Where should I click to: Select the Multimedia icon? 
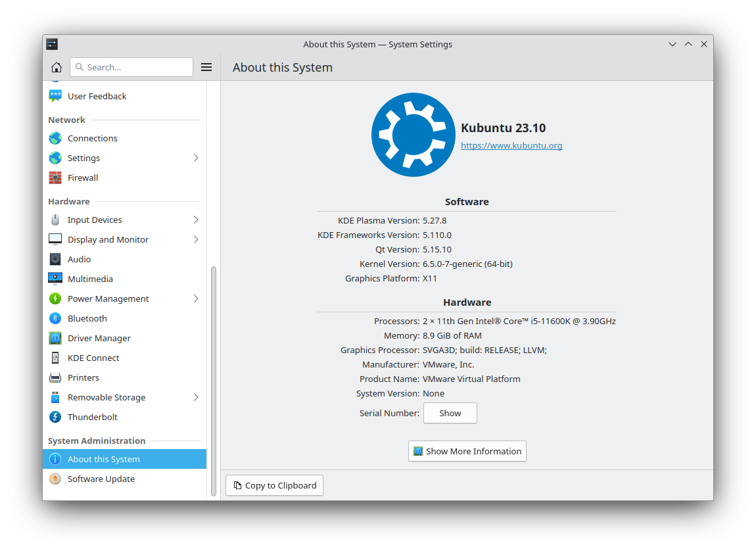[x=55, y=279]
